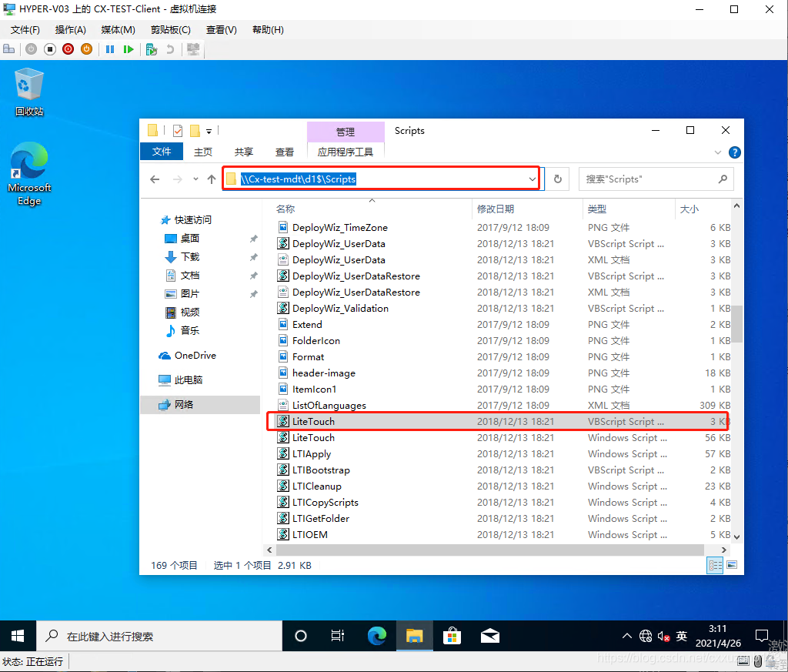Select 此电脑 in navigation pane

click(188, 380)
